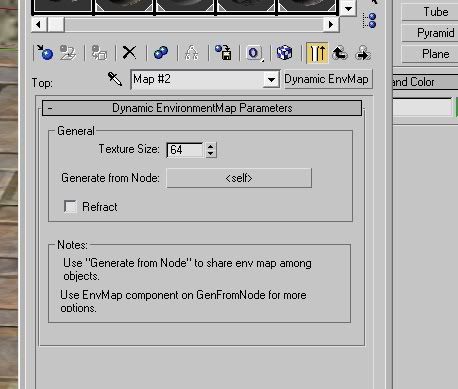Click Put Material to Scene icon
Screen dimensions: 458x389
coord(68,53)
